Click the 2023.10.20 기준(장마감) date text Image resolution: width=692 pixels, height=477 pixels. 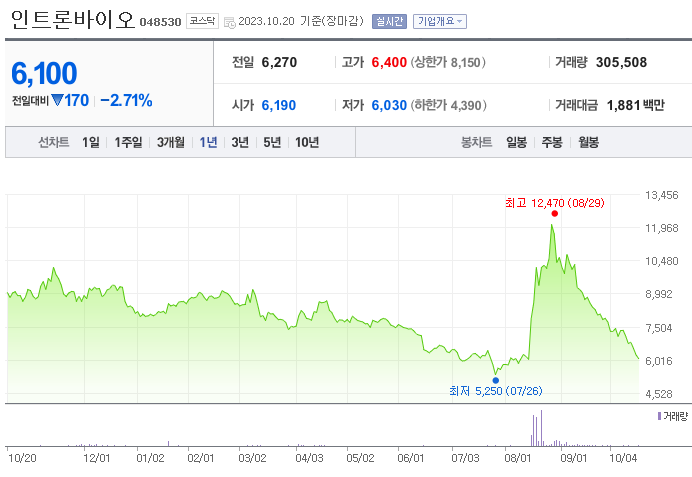pos(301,21)
